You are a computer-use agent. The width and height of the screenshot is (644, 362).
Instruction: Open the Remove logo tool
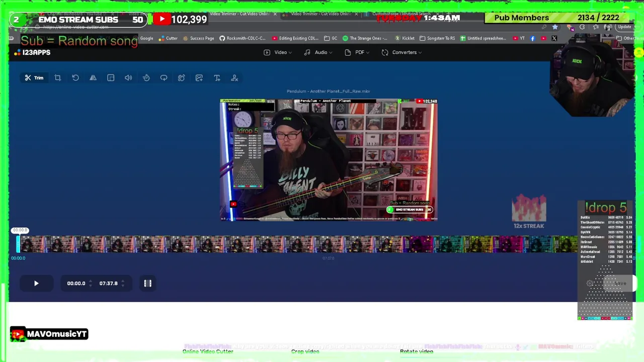pyautogui.click(x=234, y=78)
